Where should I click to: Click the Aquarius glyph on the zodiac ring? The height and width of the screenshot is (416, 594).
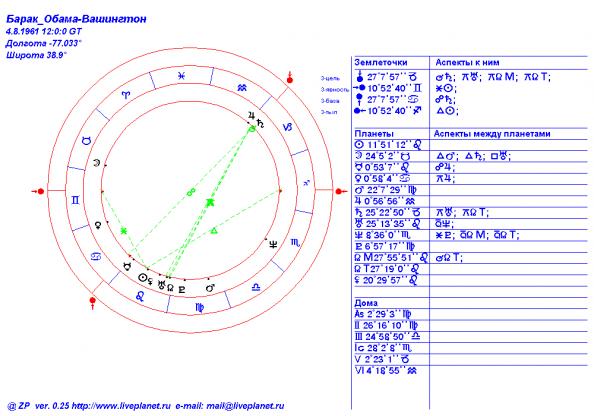point(242,88)
